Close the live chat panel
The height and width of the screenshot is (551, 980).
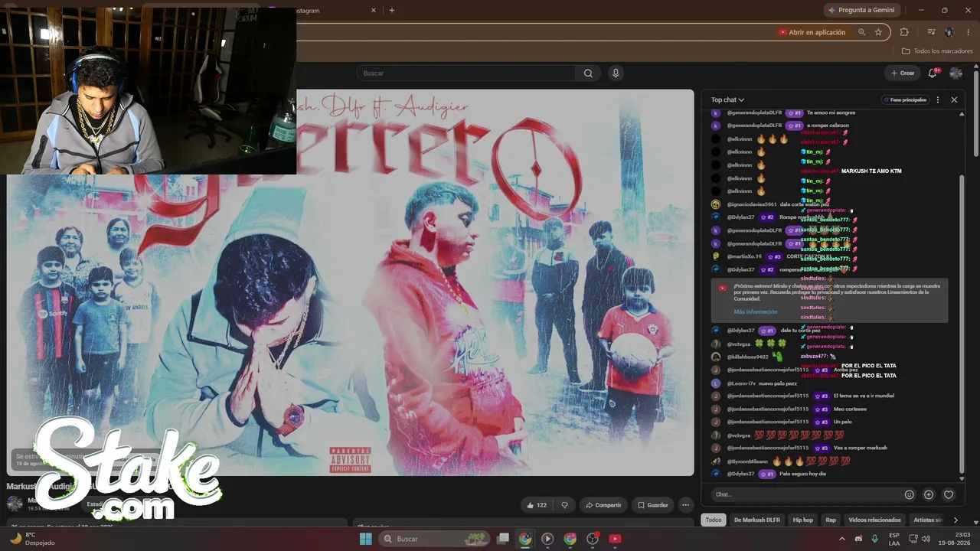[x=954, y=99]
